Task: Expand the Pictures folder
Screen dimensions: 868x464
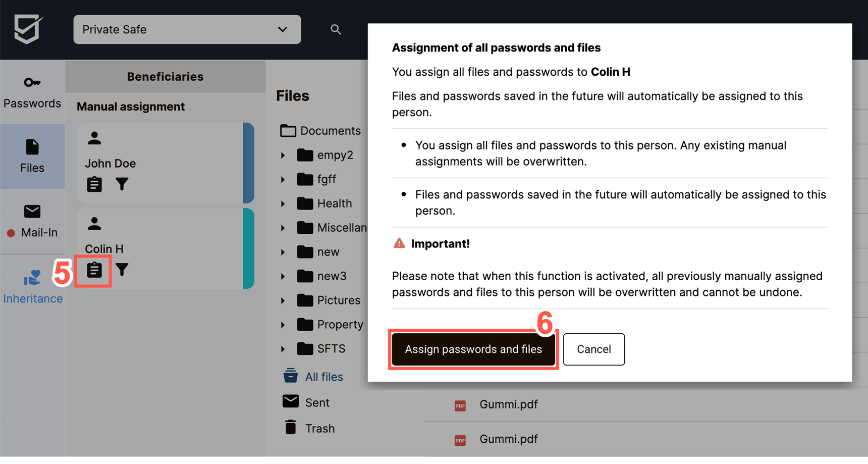Action: [283, 300]
